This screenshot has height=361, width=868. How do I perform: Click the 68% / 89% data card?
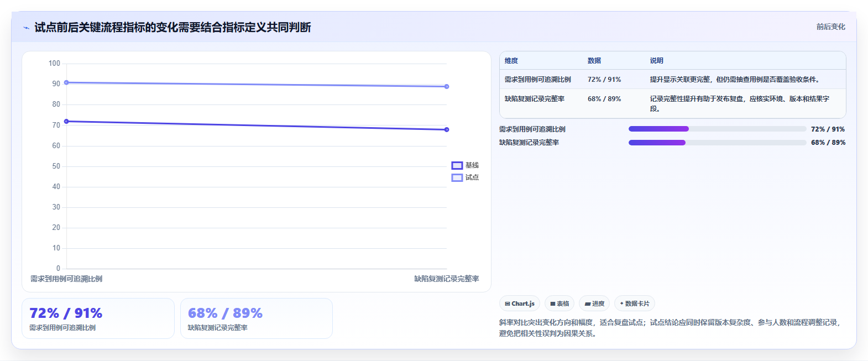(x=257, y=318)
